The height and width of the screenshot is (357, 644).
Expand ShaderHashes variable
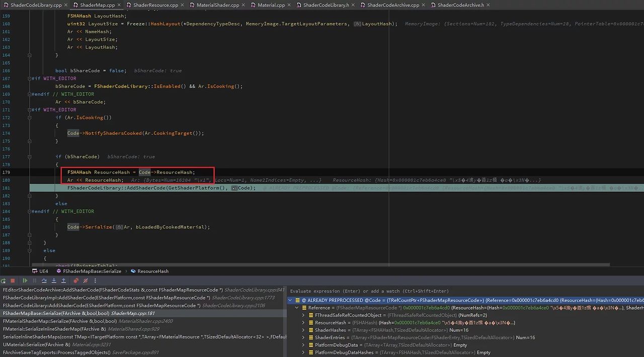pyautogui.click(x=303, y=330)
